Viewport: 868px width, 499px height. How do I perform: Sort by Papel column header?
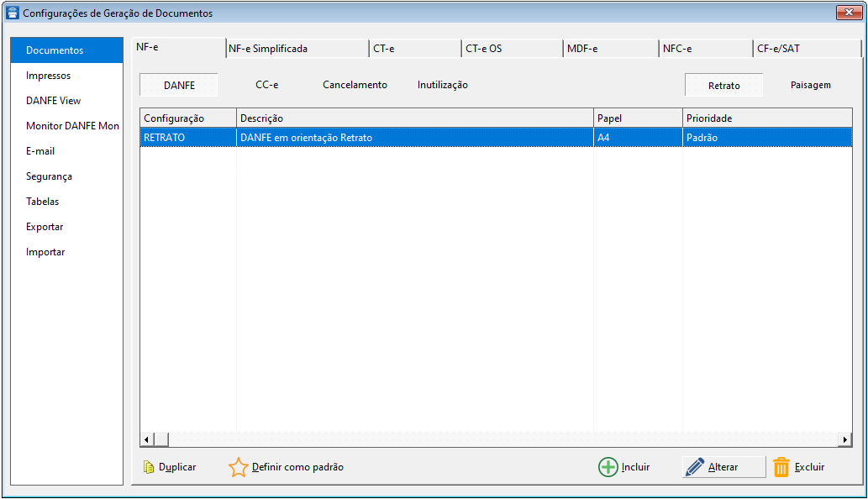(x=638, y=118)
